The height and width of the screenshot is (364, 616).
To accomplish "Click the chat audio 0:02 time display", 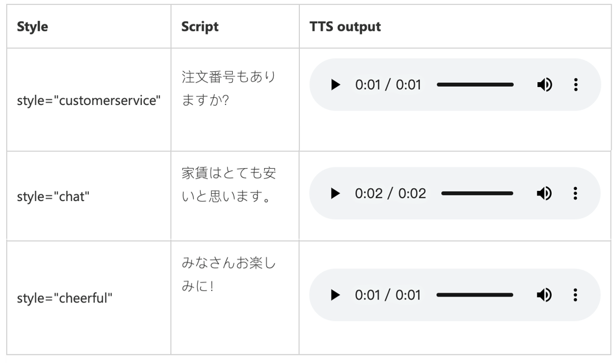I will 390,194.
